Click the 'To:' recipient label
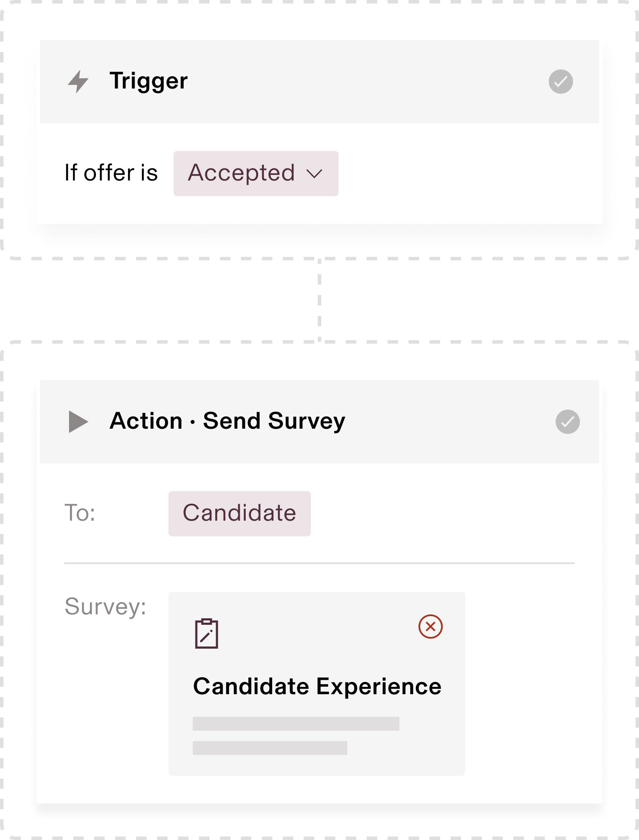Viewport: 639px width, 840px height. [80, 513]
